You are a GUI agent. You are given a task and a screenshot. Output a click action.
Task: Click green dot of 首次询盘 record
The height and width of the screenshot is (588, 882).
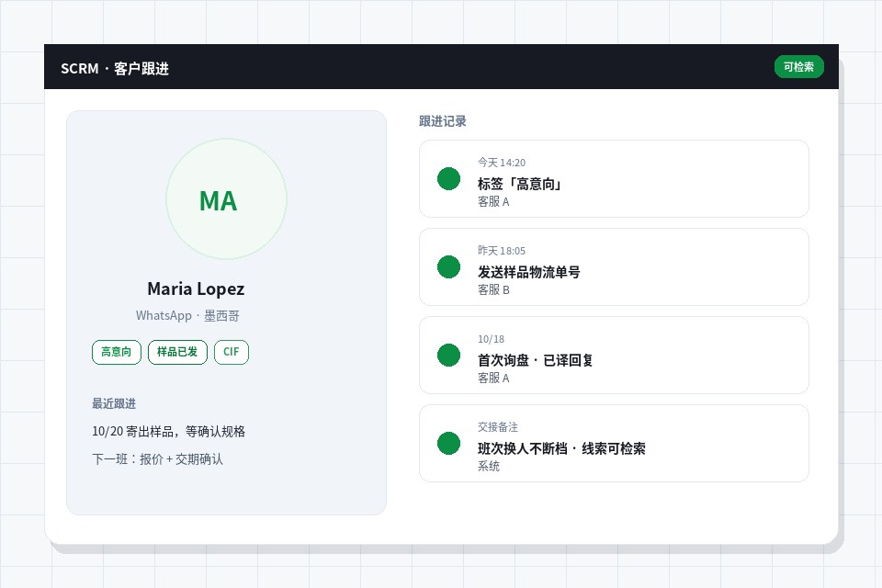(449, 355)
